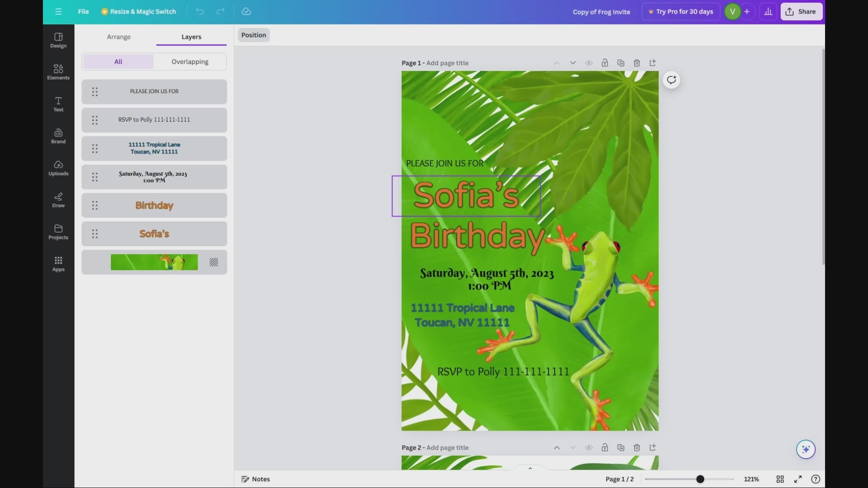This screenshot has height=488, width=868.
Task: Open the Design side panel
Action: pos(58,40)
